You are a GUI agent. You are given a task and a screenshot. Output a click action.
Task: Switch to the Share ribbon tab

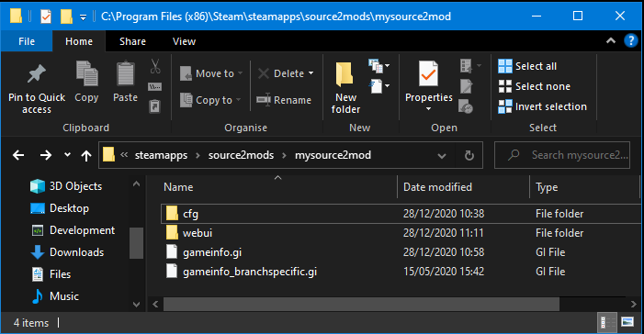pos(132,41)
